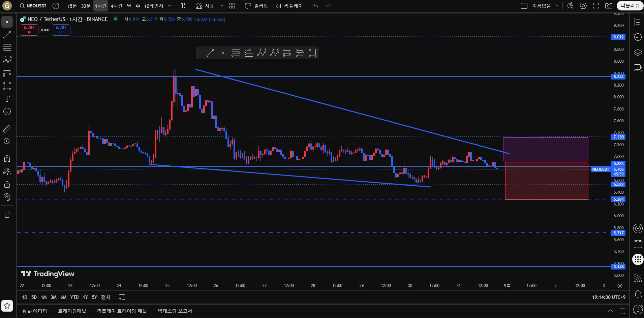Click the blue 6.786 buy button
The width and height of the screenshot is (644, 318).
[x=61, y=30]
